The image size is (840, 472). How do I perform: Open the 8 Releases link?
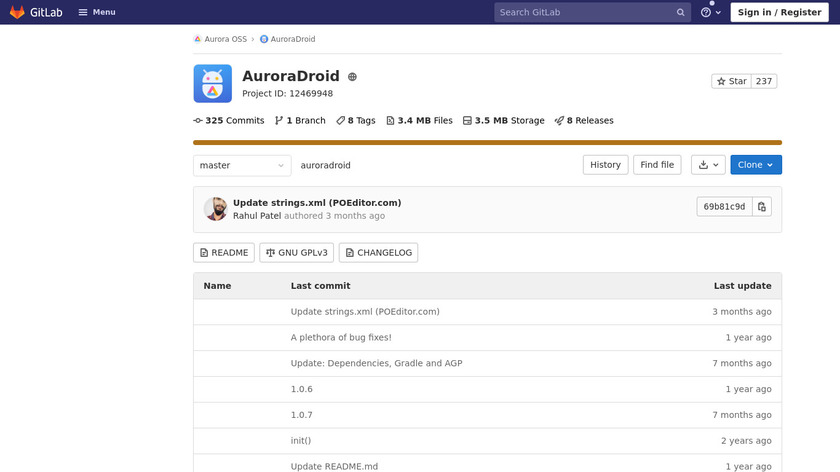[584, 121]
